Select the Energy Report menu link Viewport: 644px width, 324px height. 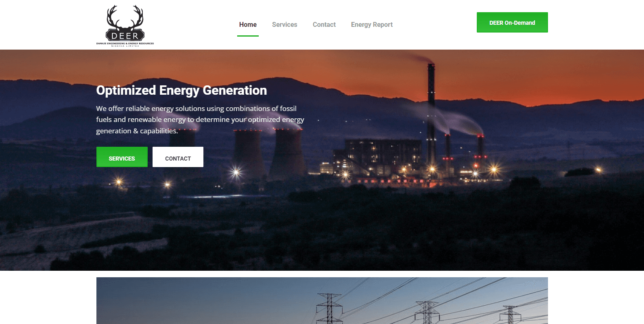[371, 24]
